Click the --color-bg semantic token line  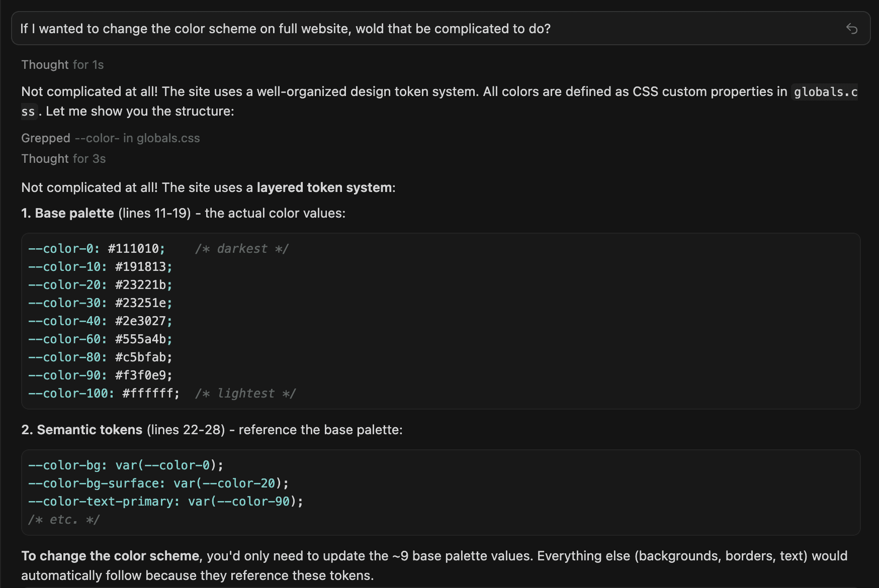pyautogui.click(x=126, y=465)
